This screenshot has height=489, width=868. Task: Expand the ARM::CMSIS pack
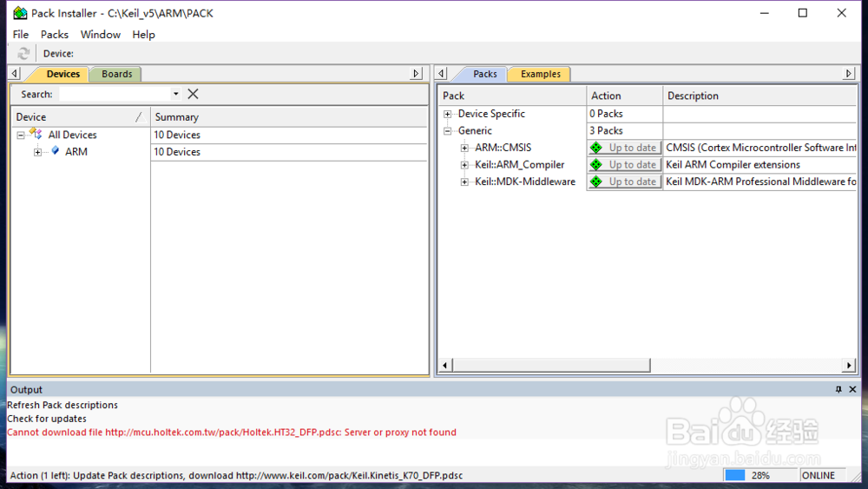(x=464, y=148)
